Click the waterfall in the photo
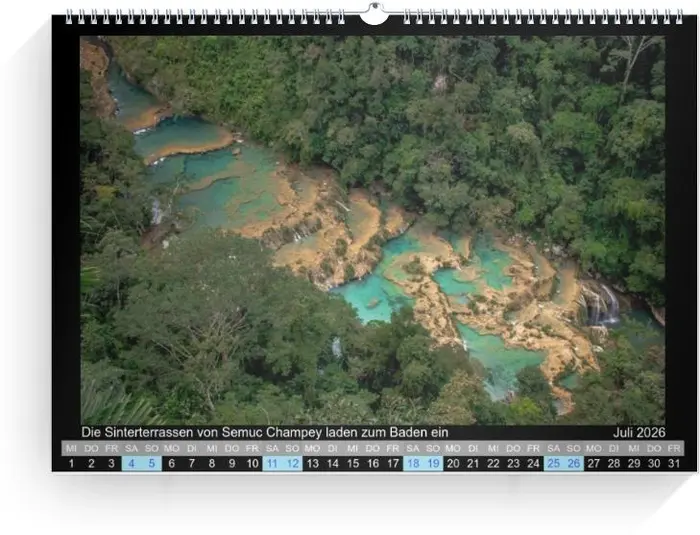The width and height of the screenshot is (700, 535). pyautogui.click(x=601, y=305)
